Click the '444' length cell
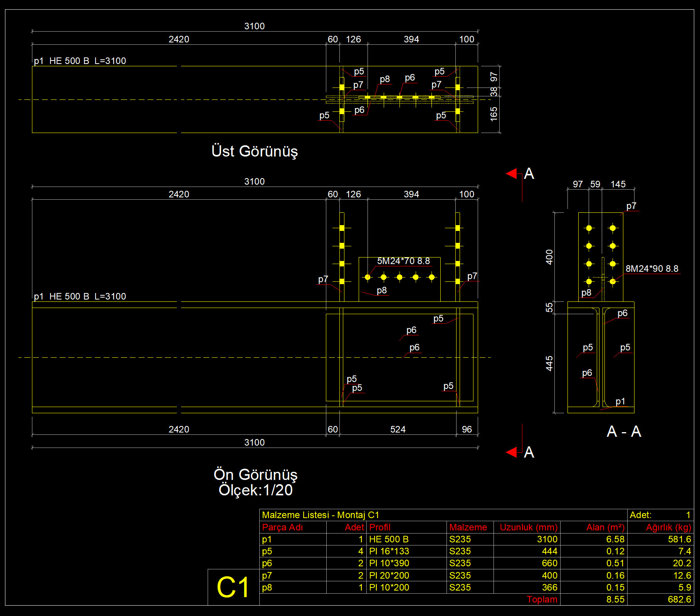Viewport: 700px width, 616px height. click(x=550, y=551)
